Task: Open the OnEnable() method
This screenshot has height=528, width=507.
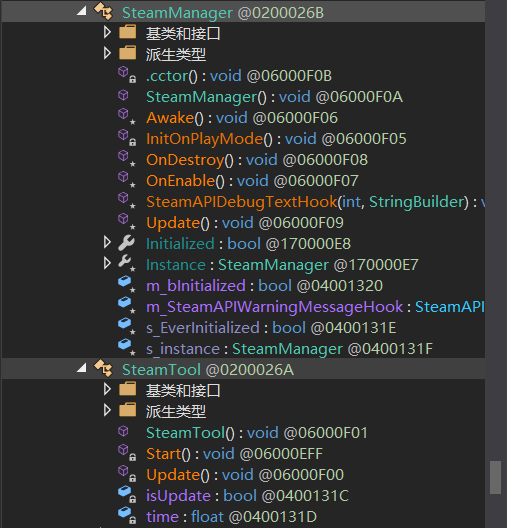Action: tap(252, 181)
